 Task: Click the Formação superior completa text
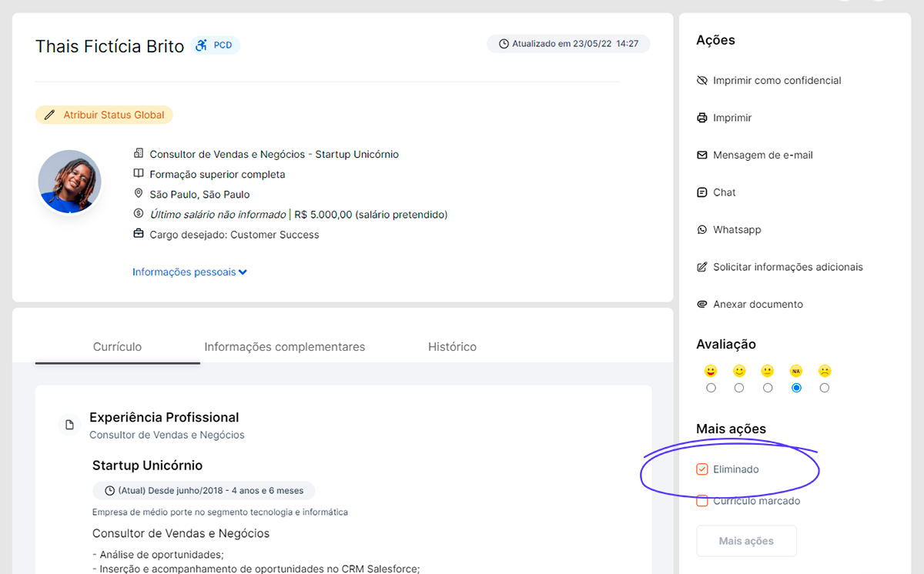(x=217, y=175)
